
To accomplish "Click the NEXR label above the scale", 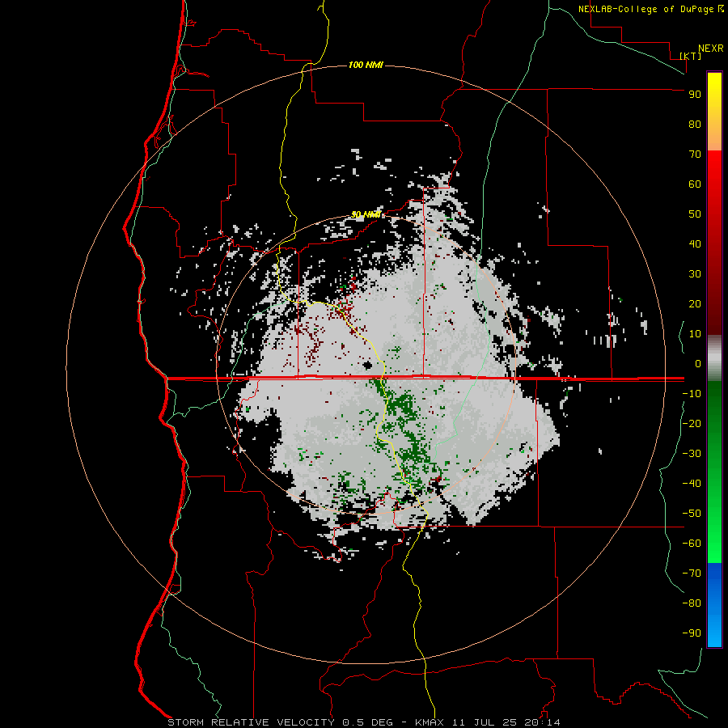I will click(x=710, y=49).
